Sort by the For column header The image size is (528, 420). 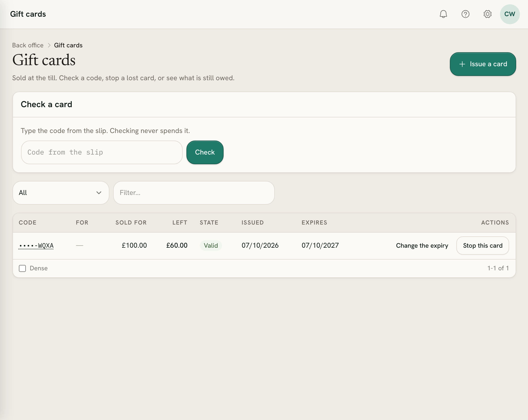click(x=82, y=223)
